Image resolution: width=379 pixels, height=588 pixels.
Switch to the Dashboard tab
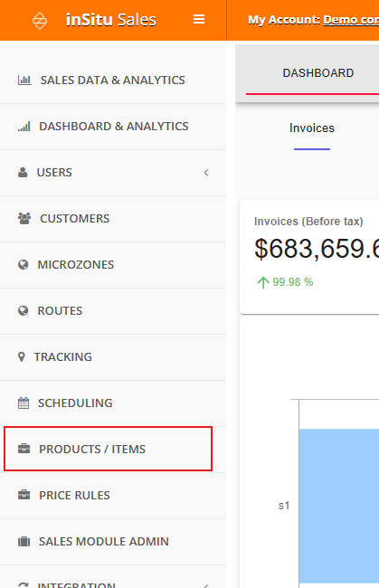pyautogui.click(x=317, y=73)
